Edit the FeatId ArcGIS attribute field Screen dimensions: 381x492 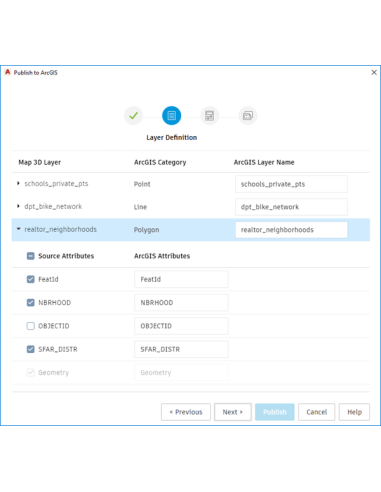click(x=181, y=279)
